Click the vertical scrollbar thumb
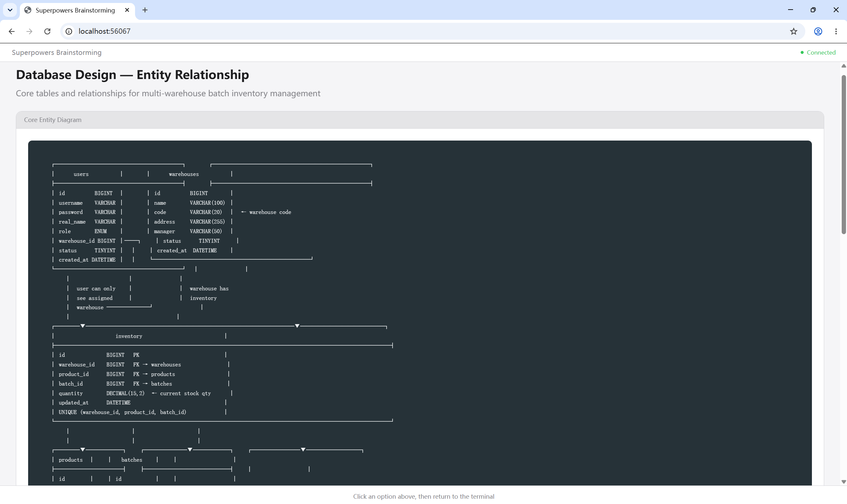This screenshot has height=504, width=847. pos(844,154)
